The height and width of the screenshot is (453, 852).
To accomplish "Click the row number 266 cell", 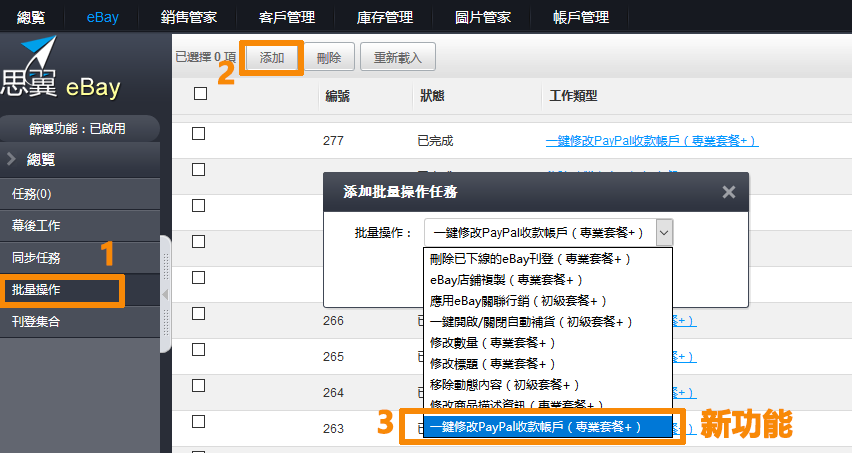I will (x=333, y=320).
